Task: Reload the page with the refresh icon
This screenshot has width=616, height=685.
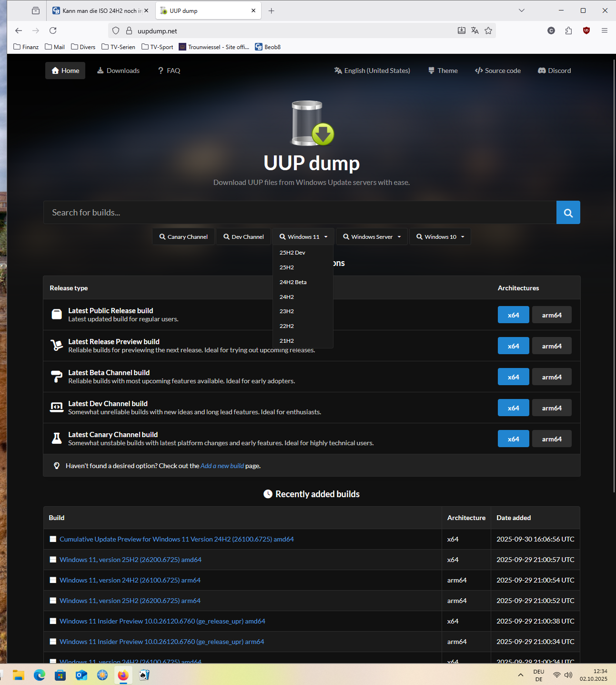Action: click(53, 31)
